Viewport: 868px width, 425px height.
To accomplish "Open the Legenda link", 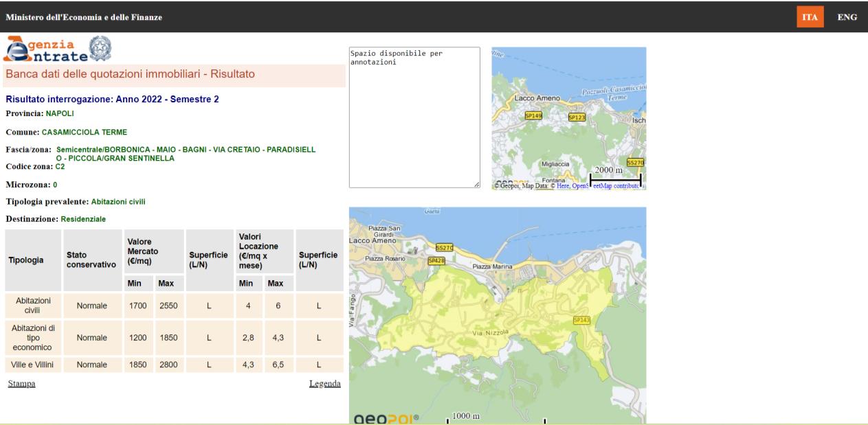I will click(324, 383).
